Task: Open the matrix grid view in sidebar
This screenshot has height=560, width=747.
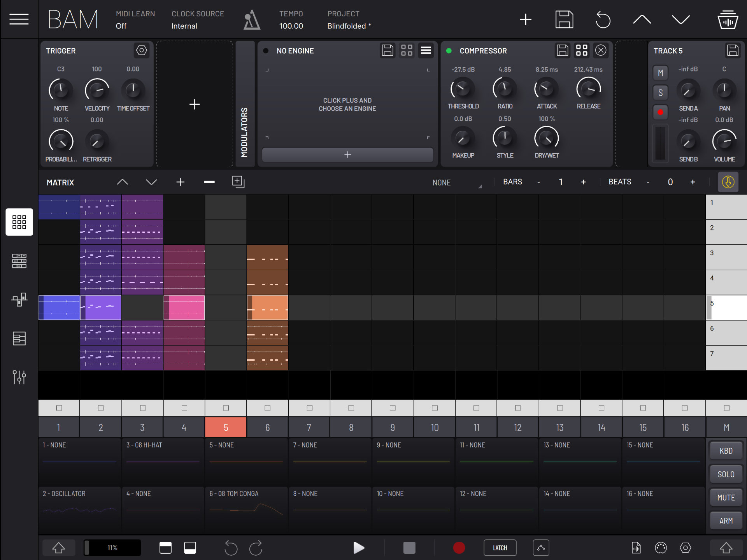Action: point(19,222)
